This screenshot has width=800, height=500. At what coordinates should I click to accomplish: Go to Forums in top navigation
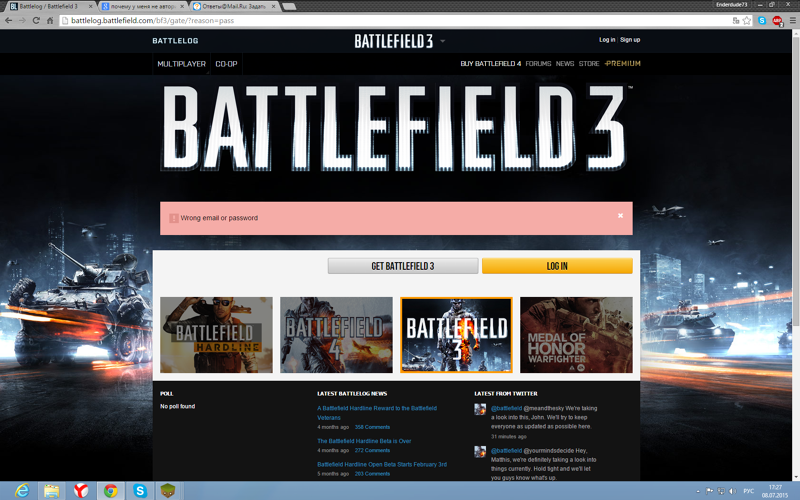pyautogui.click(x=538, y=64)
